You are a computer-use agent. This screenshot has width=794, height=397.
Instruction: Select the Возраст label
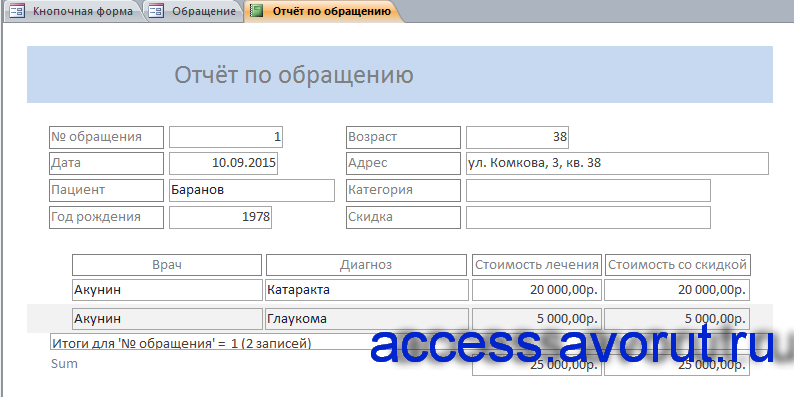coord(403,137)
